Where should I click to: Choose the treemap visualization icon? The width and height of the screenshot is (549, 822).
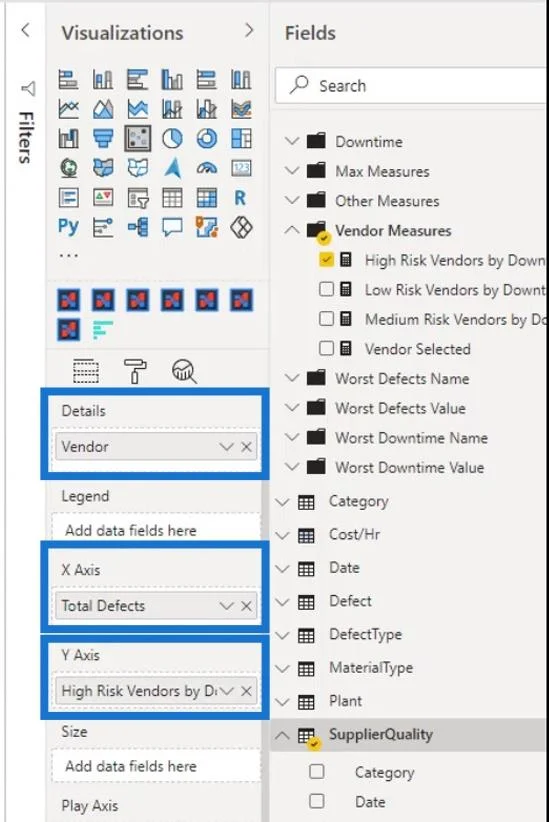click(241, 138)
